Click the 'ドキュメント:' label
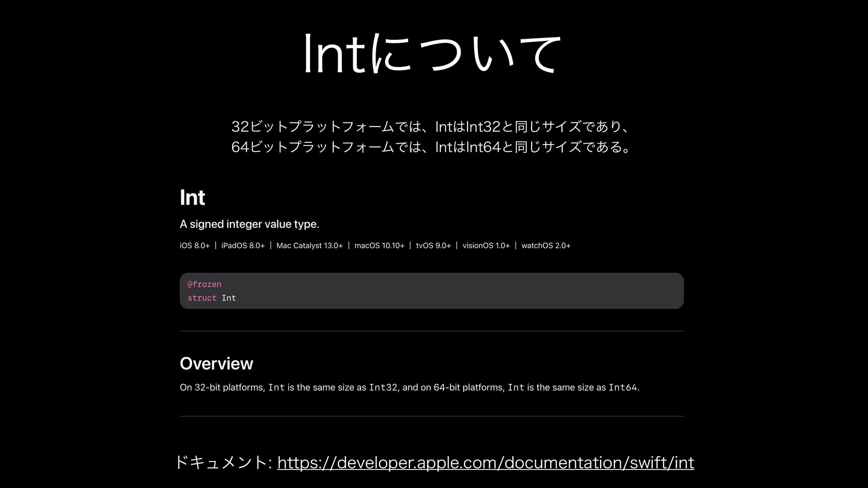 pos(222,463)
